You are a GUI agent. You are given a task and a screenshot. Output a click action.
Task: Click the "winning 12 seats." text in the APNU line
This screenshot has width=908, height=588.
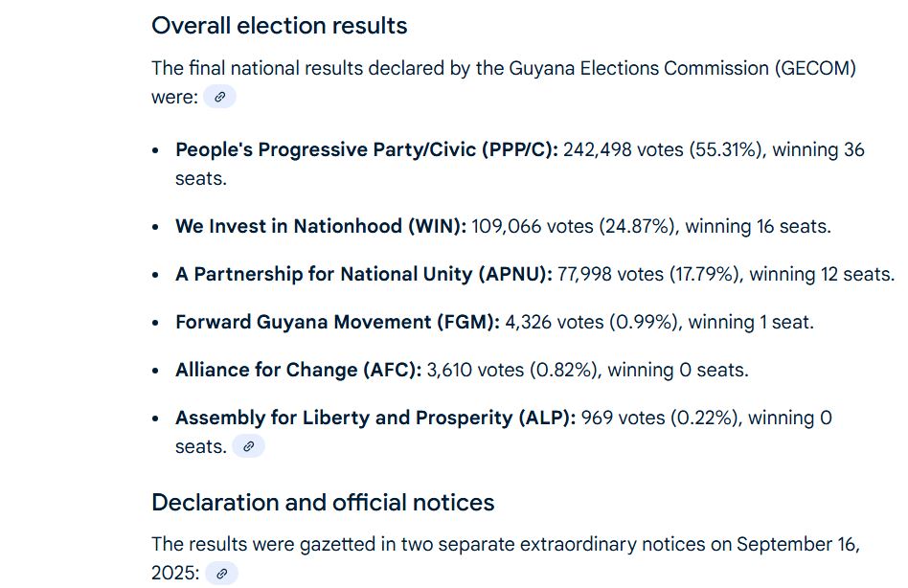[823, 274]
